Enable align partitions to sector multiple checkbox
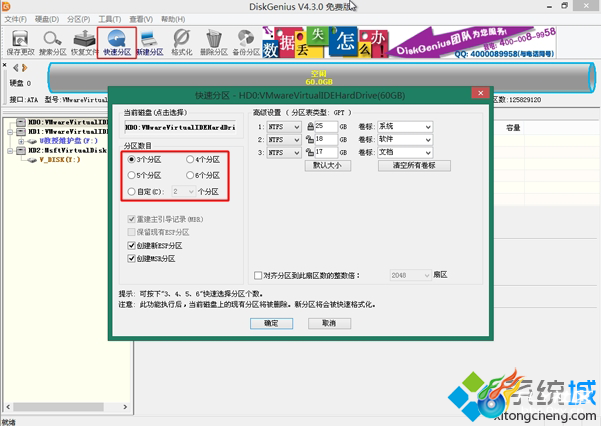Viewport: 601px width, 426px height. (x=258, y=275)
